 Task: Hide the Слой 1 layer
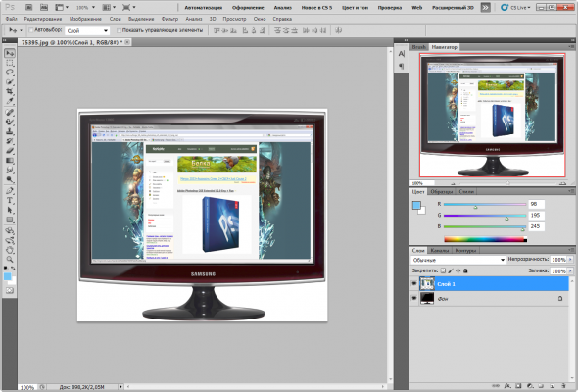pyautogui.click(x=414, y=284)
